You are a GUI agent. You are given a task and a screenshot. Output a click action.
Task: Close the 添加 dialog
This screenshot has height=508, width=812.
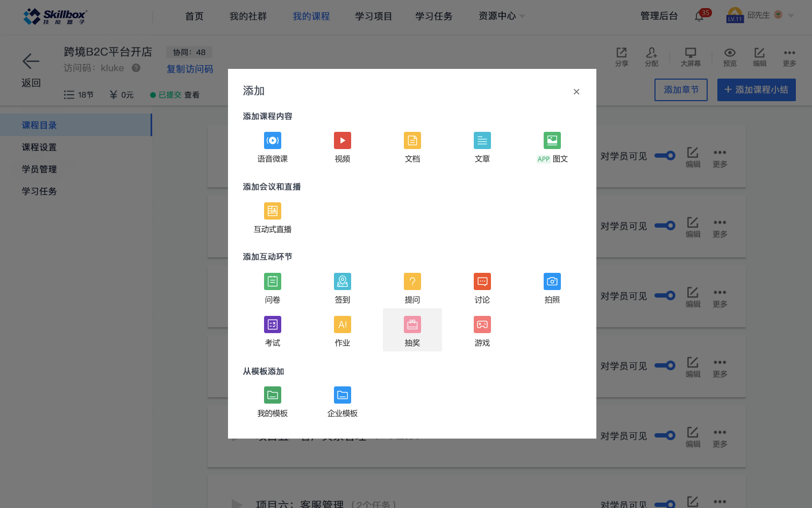tap(576, 92)
